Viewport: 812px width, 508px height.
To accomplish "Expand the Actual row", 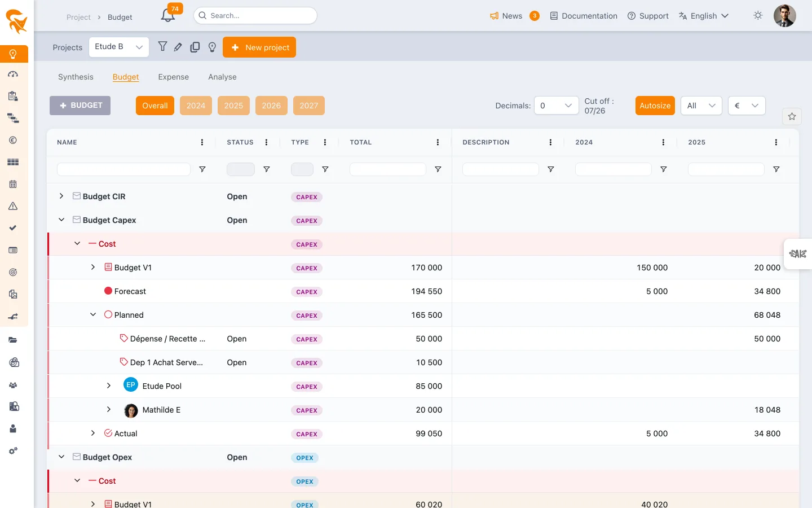I will (x=93, y=433).
